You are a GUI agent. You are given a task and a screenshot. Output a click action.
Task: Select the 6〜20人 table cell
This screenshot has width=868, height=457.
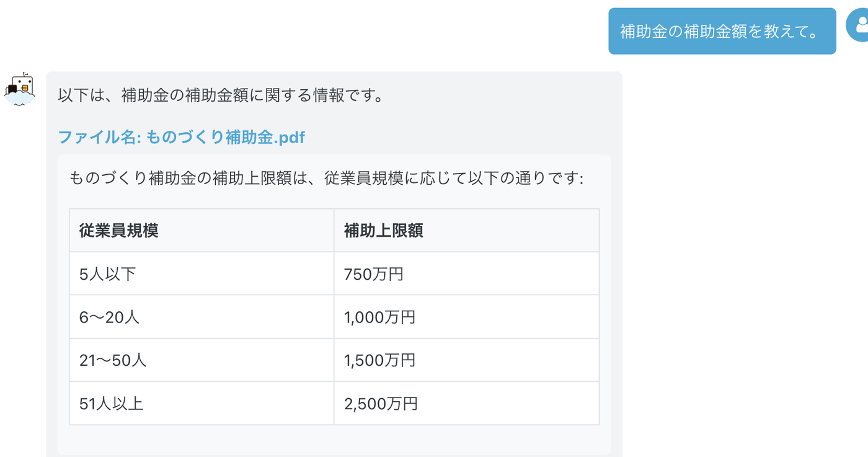click(x=201, y=317)
